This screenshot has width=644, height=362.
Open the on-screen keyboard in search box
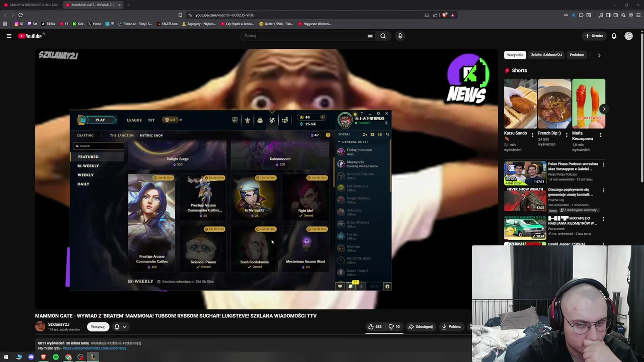pos(370,36)
